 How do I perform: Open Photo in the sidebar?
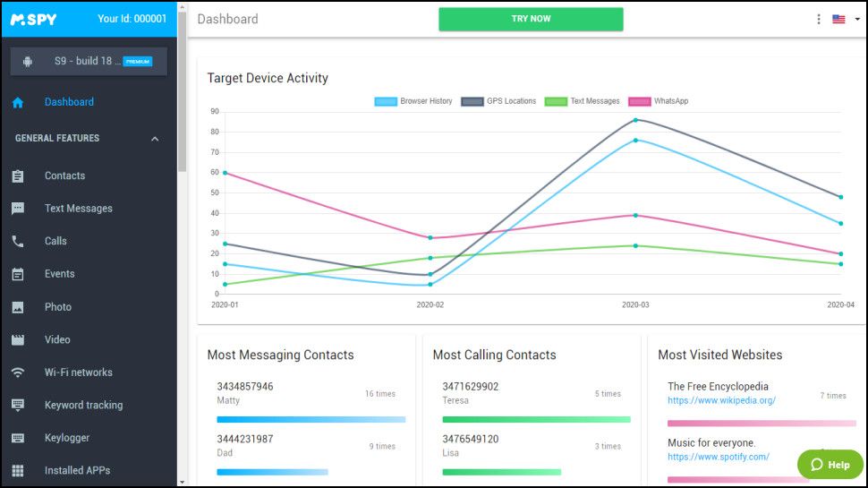(58, 307)
